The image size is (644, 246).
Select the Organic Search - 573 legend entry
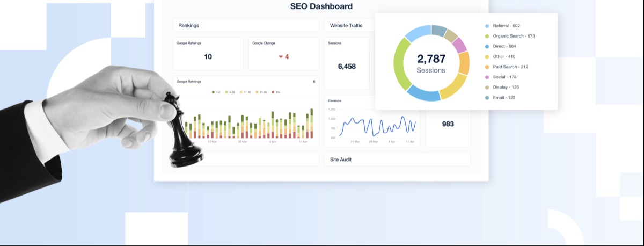510,36
